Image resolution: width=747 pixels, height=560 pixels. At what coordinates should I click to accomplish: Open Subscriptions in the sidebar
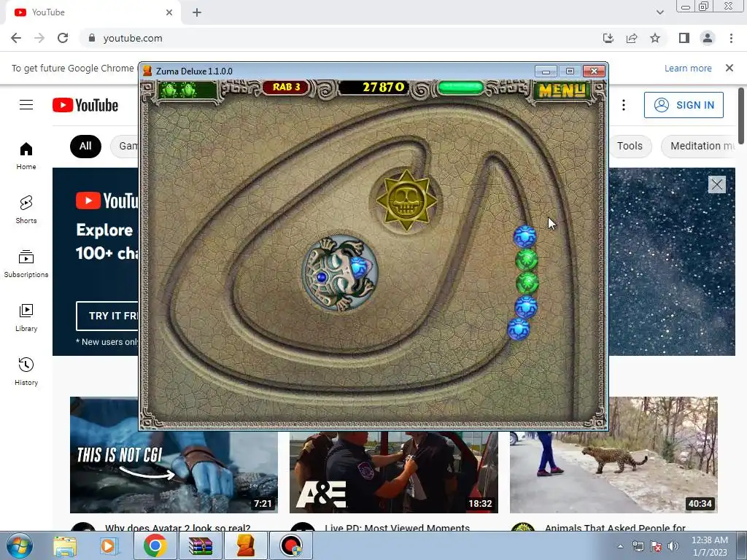point(26,263)
